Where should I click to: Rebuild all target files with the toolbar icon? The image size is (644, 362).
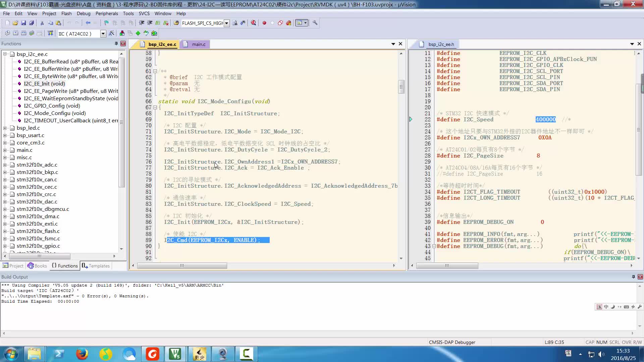pyautogui.click(x=23, y=33)
